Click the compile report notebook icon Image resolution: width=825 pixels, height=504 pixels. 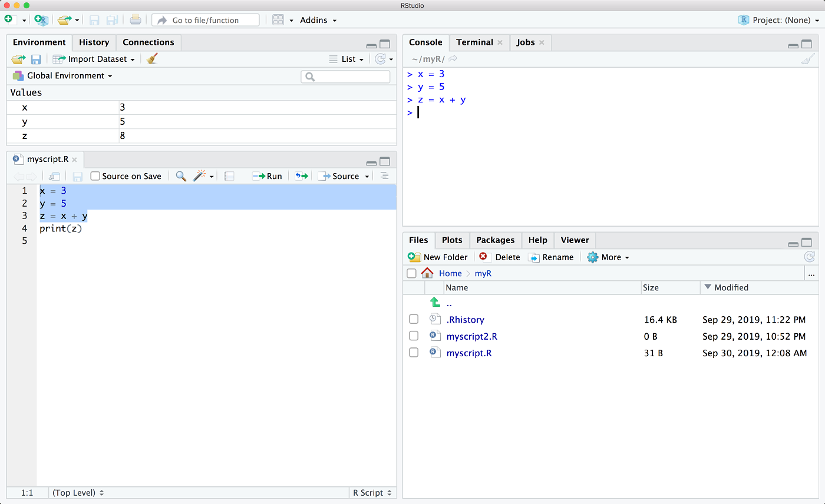(230, 176)
